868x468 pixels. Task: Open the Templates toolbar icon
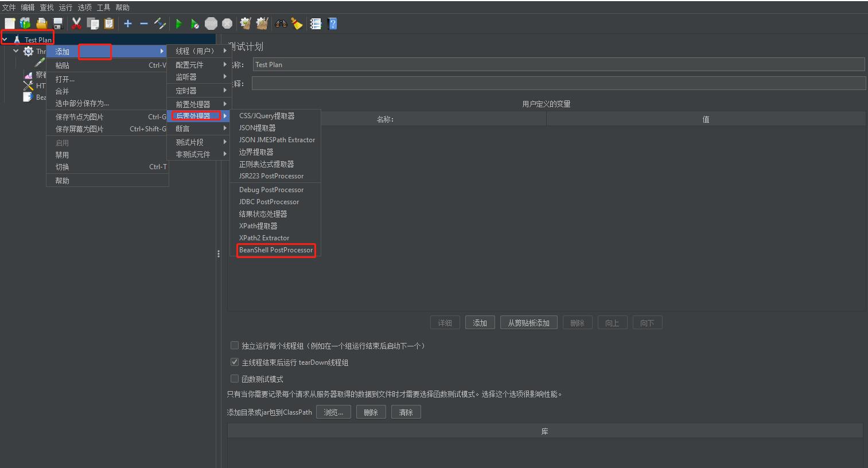[25, 24]
